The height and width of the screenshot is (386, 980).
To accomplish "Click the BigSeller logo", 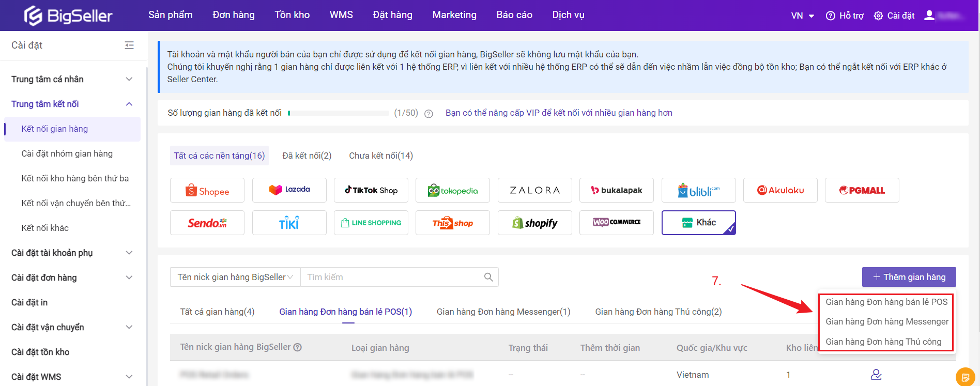I will pyautogui.click(x=68, y=16).
